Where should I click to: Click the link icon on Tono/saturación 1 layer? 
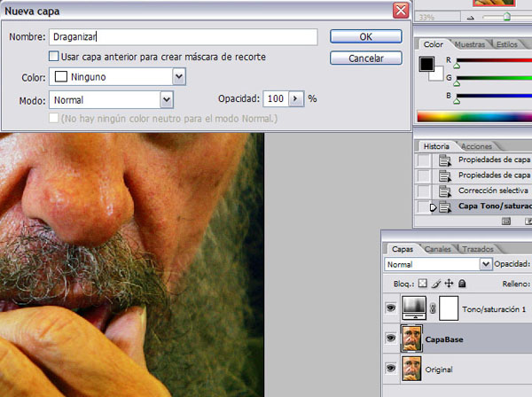pos(433,308)
